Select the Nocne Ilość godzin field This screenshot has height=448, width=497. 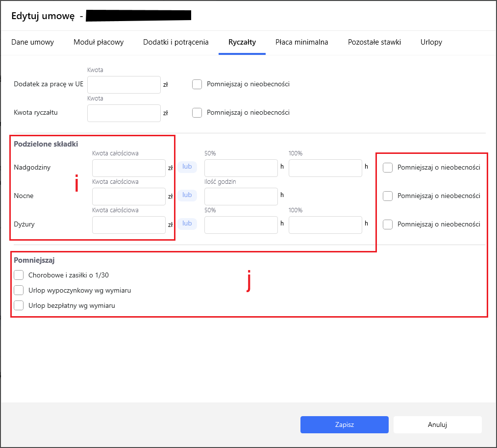coord(241,197)
